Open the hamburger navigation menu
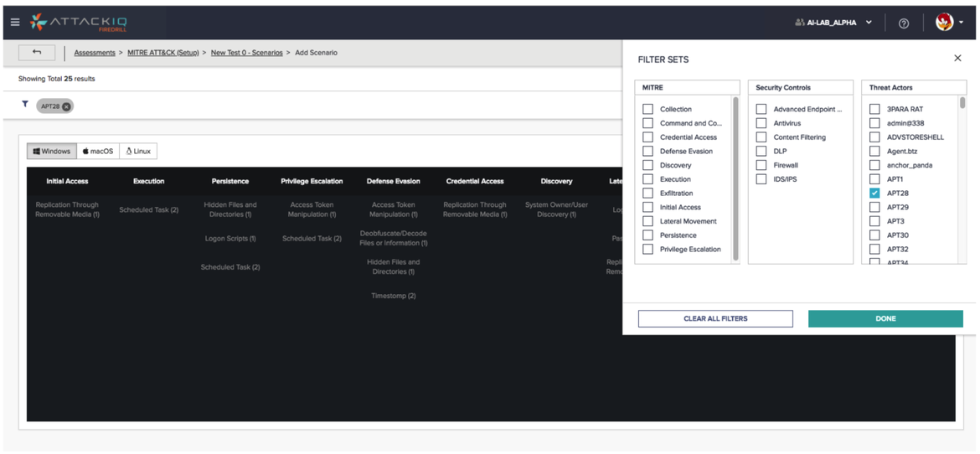 [14, 23]
